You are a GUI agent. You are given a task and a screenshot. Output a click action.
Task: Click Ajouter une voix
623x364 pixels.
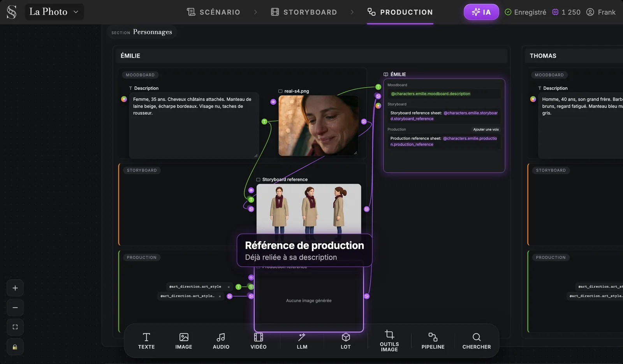486,130
